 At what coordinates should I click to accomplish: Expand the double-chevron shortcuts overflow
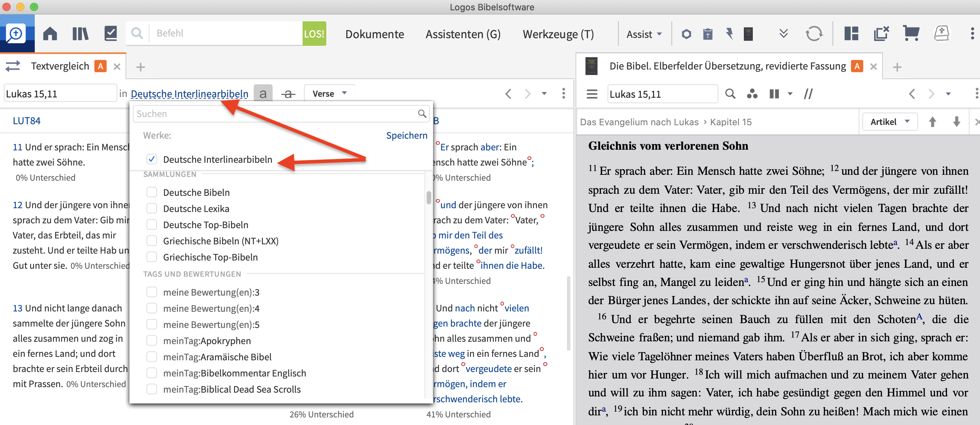[x=783, y=34]
